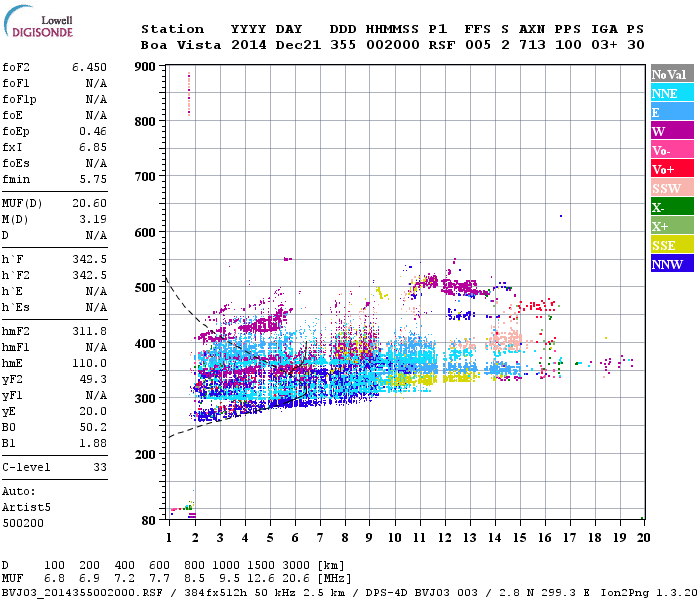Click the D 3000 distance value
This screenshot has height=600, width=700.
pos(296,565)
